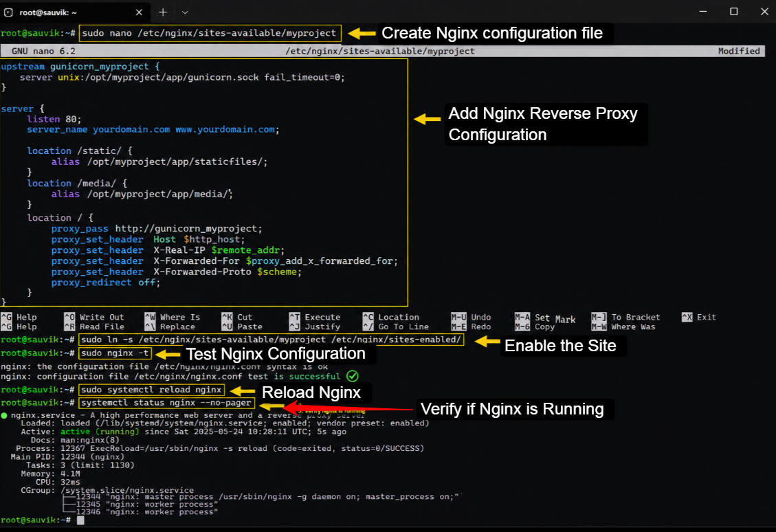Click the ^O Write Out shortcut
Viewport: 776px width, 532px height.
click(x=94, y=318)
